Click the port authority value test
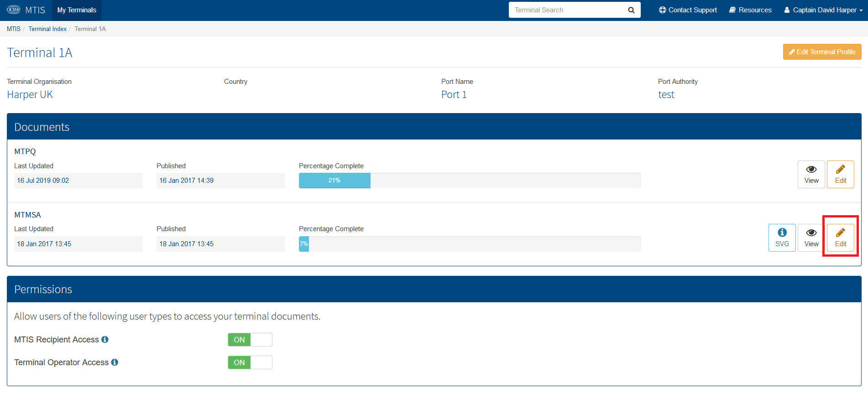The width and height of the screenshot is (868, 393). [x=666, y=94]
